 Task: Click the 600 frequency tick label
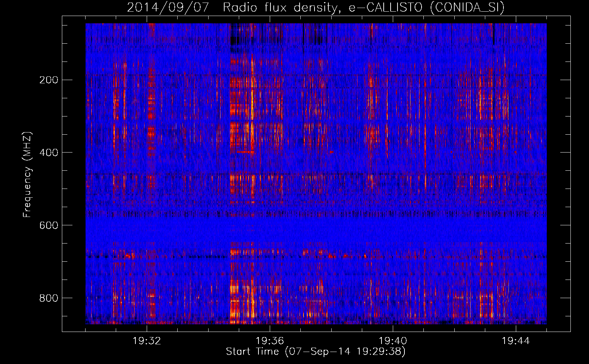coord(49,225)
